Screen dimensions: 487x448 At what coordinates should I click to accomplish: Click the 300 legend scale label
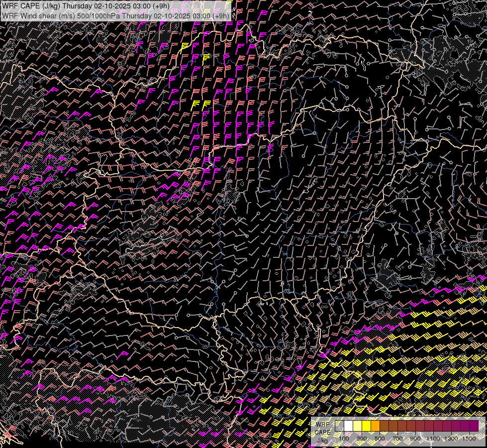coord(362,439)
